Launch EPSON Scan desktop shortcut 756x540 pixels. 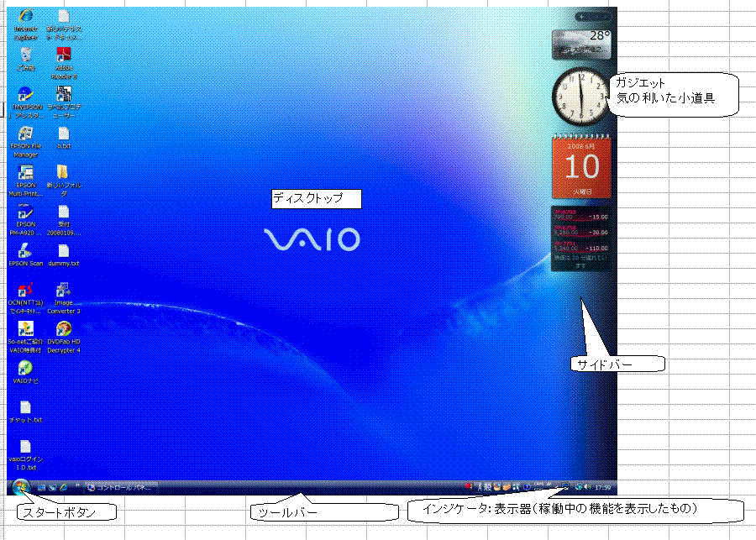[25, 250]
